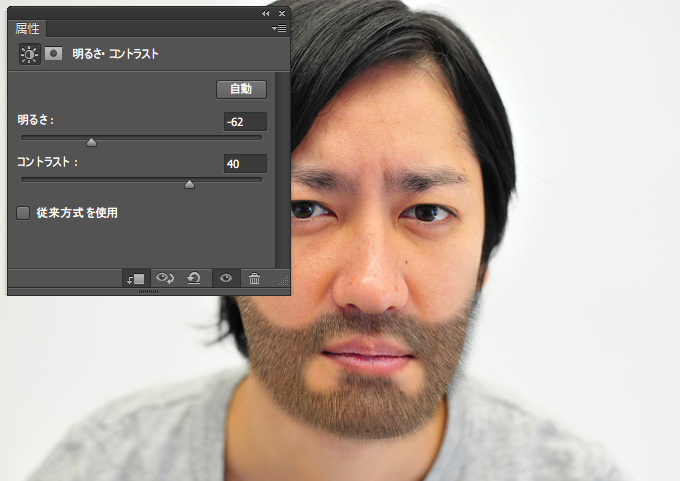
Task: Switch to the 属性 tab
Action: tap(27, 29)
